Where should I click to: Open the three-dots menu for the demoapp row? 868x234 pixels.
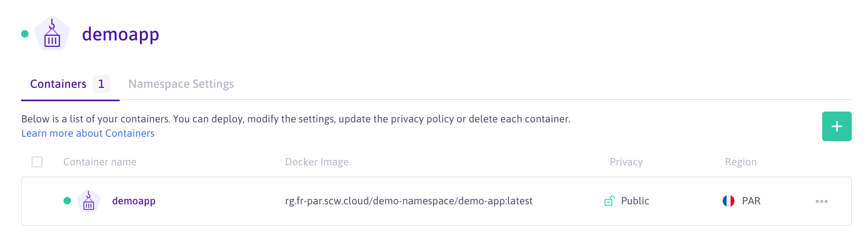click(821, 201)
